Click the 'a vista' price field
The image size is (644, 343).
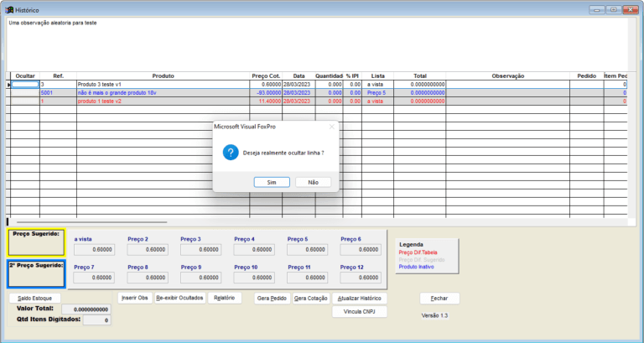tap(95, 250)
